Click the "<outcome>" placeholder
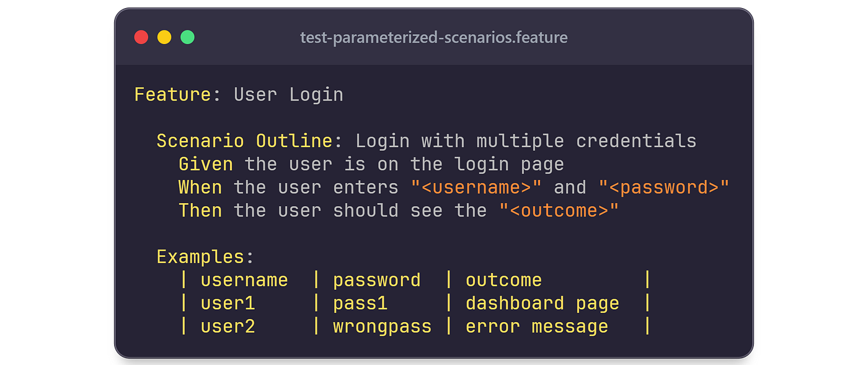Viewport: 868px width, 365px height. click(x=559, y=210)
